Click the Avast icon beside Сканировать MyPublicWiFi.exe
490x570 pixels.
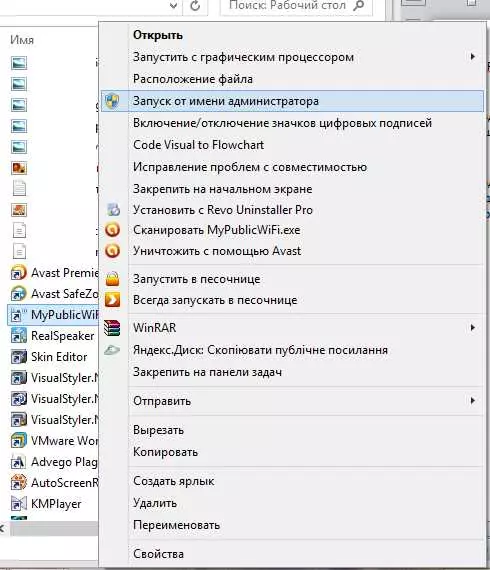point(113,230)
